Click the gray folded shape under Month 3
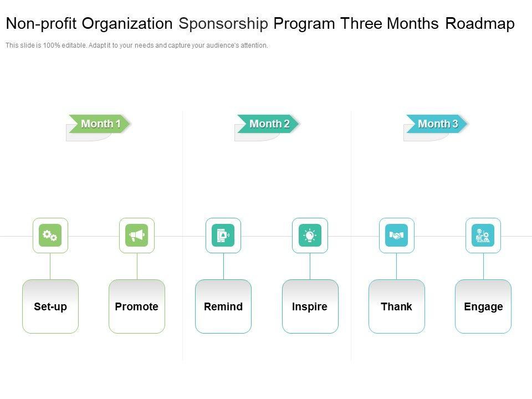Screen dimensions: 532x399 tap(420, 136)
